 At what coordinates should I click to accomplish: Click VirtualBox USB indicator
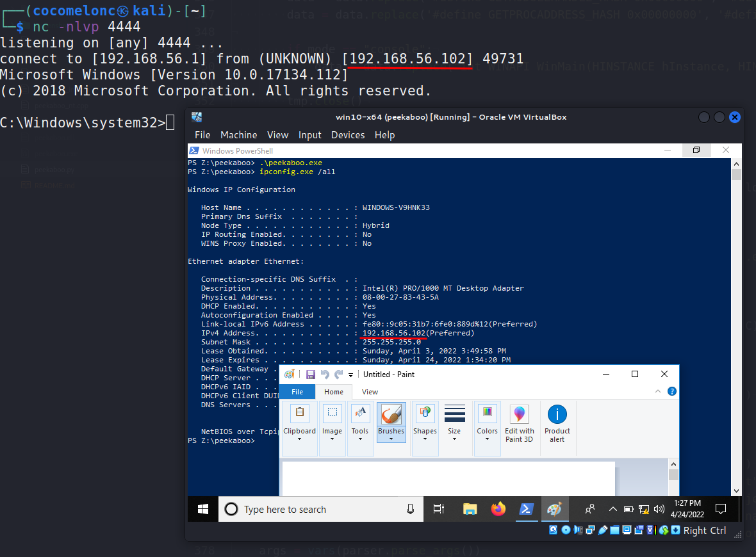click(603, 530)
